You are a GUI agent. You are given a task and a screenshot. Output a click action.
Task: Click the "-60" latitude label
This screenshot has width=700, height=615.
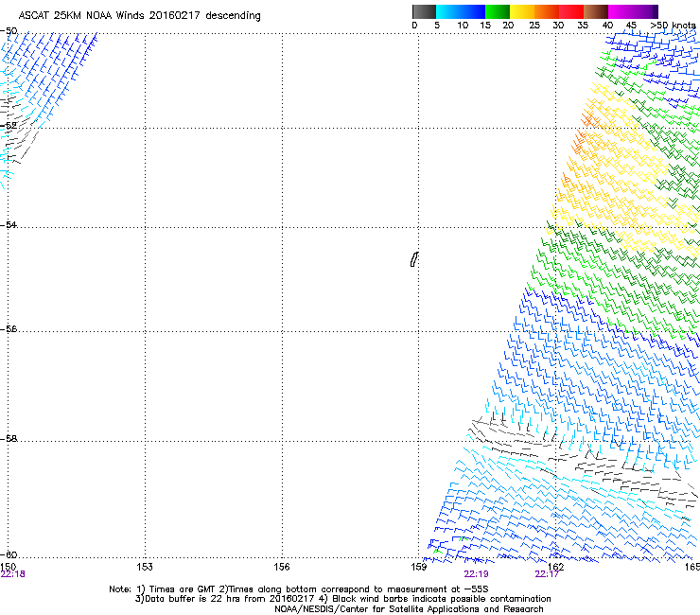pos(9,554)
